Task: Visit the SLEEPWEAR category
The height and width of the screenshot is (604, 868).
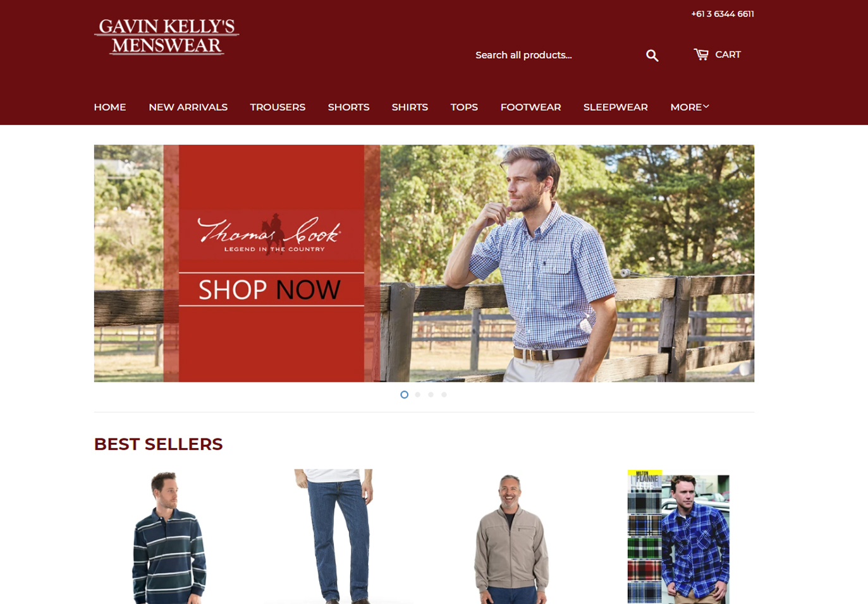Action: point(615,107)
